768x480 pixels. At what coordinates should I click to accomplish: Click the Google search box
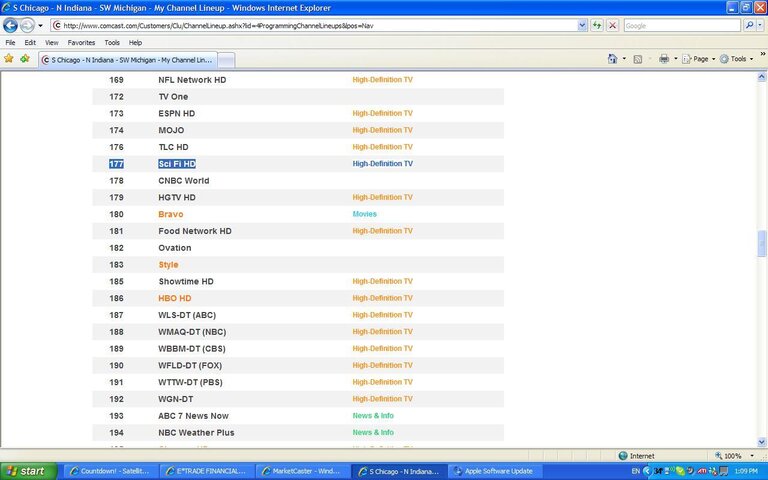coord(682,25)
